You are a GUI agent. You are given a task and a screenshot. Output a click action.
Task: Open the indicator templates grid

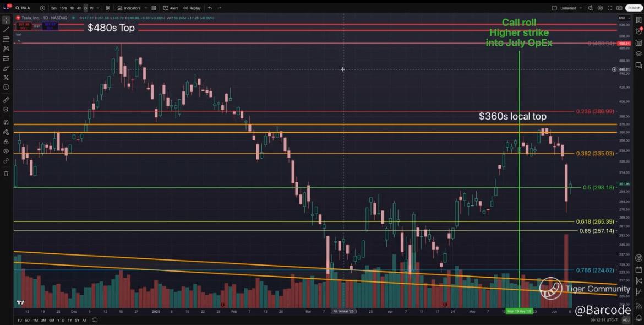click(x=154, y=8)
